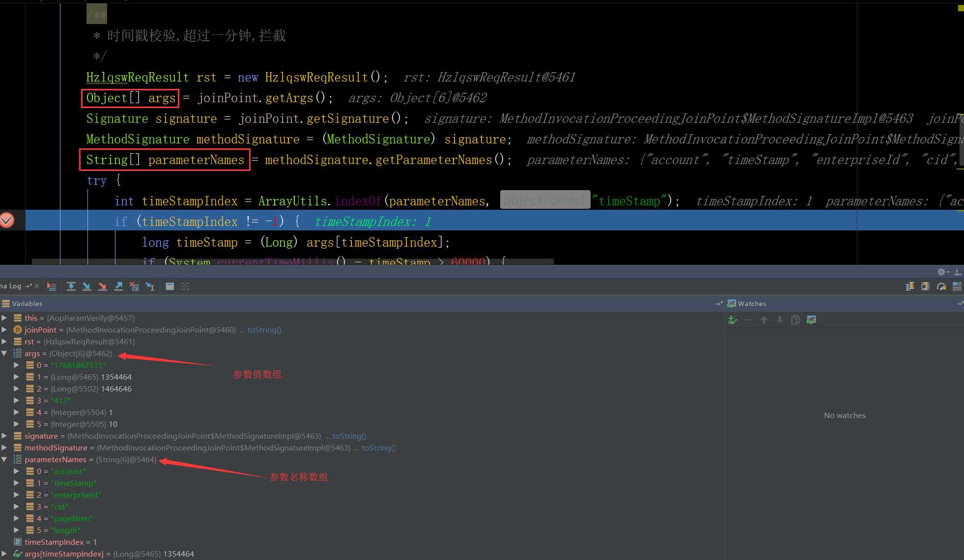This screenshot has height=560, width=964.
Task: Select parameterNames element "account"
Action: point(362,471)
